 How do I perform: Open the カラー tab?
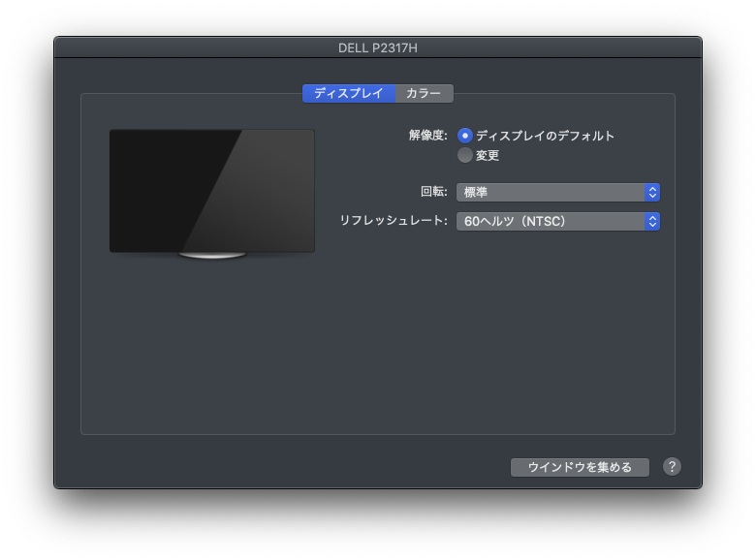pos(424,93)
